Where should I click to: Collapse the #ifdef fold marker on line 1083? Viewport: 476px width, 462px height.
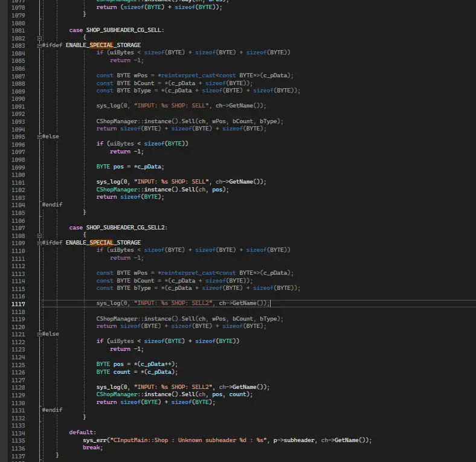coord(39,46)
